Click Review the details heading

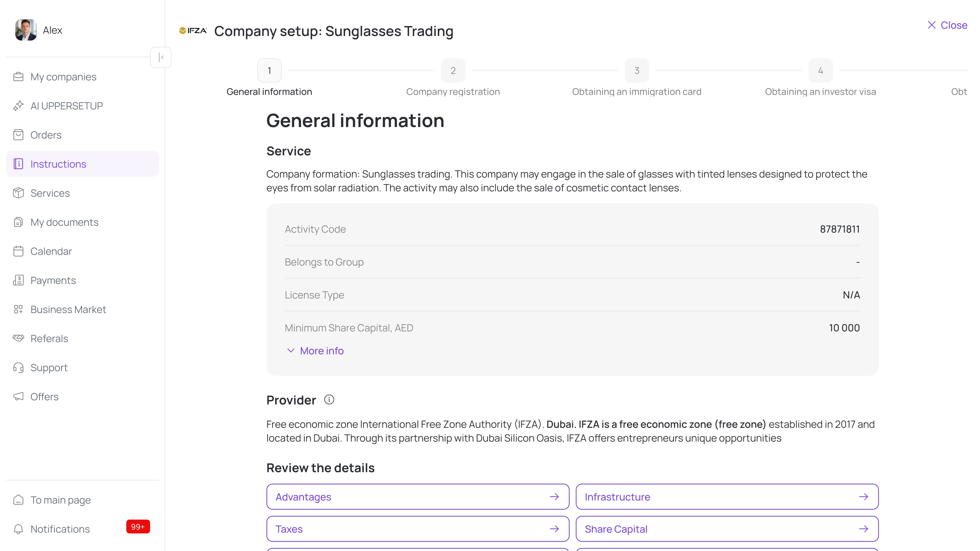click(x=320, y=468)
